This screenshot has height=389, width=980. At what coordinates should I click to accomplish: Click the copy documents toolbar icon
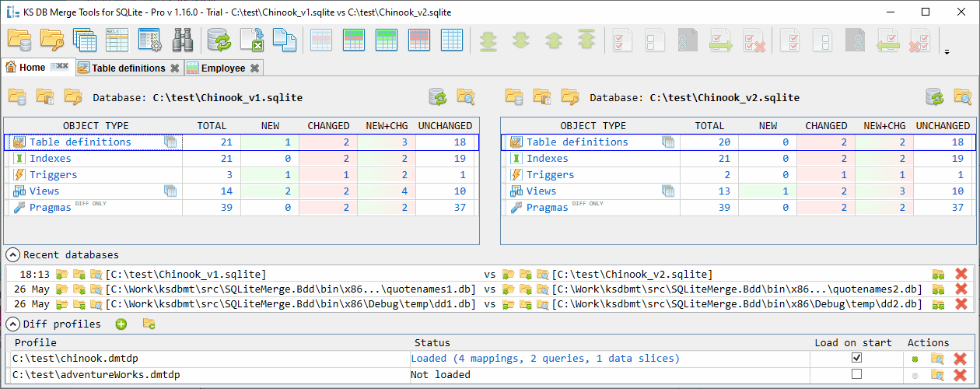pos(285,40)
